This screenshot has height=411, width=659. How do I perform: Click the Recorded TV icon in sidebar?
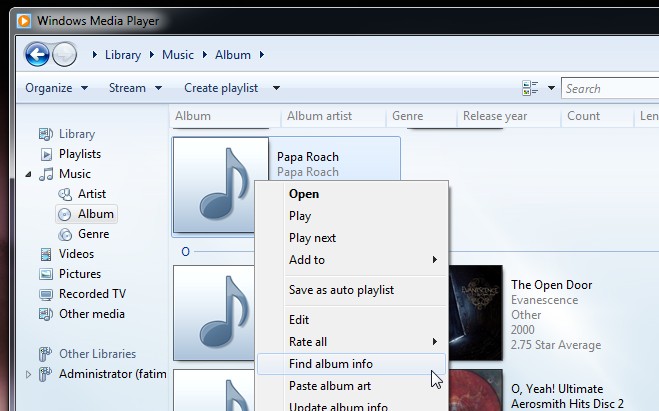point(46,294)
